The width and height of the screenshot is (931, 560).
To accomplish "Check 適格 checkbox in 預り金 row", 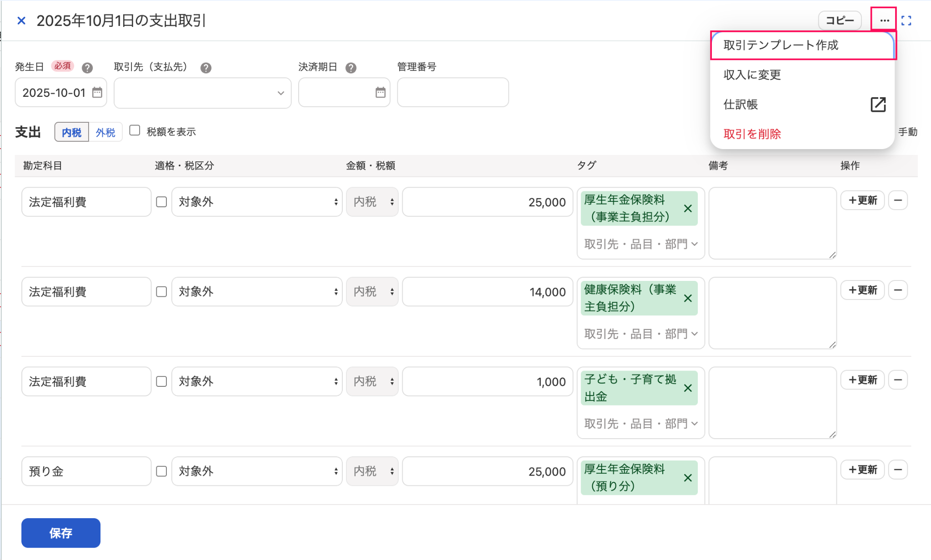I will 161,471.
